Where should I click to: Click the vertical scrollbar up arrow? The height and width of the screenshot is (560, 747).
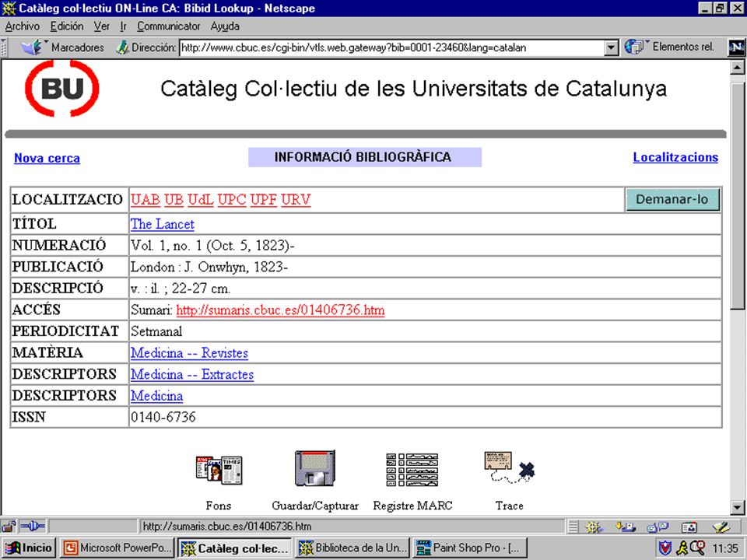click(x=737, y=67)
